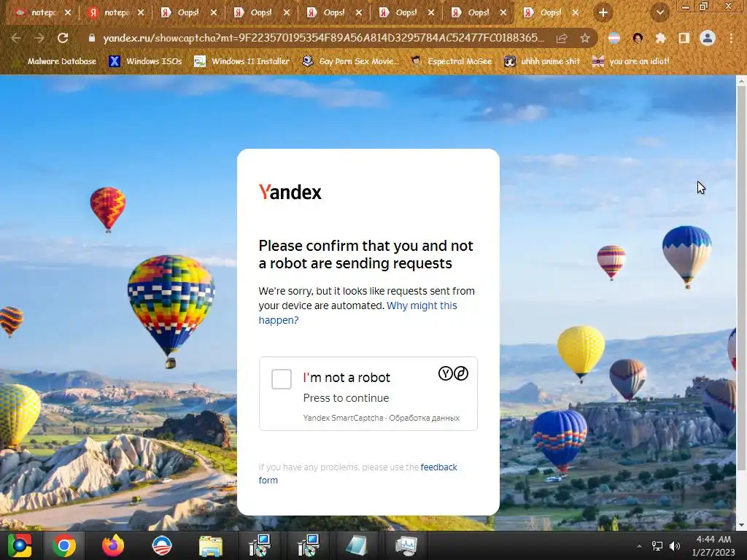Click the Windows 11 Installer bookmark icon
This screenshot has height=560, width=747.
click(x=200, y=61)
